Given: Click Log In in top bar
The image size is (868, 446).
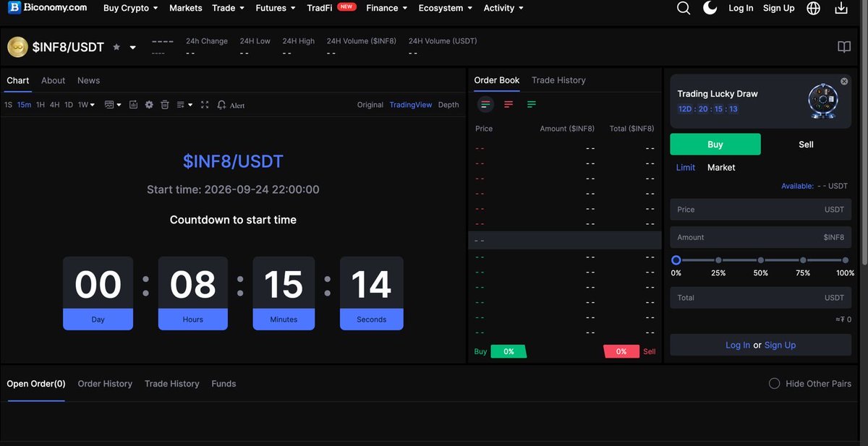Looking at the screenshot, I should [x=741, y=8].
